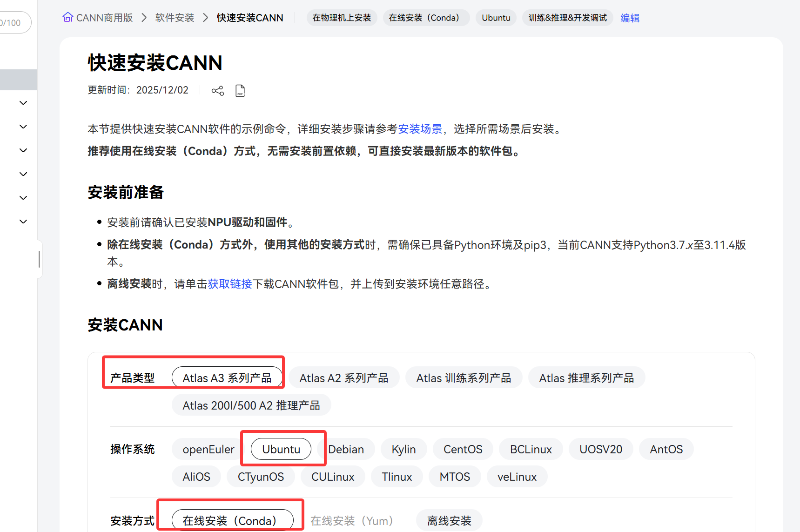Select 在线安装（Conda）install method
The height and width of the screenshot is (532, 800).
tap(233, 520)
